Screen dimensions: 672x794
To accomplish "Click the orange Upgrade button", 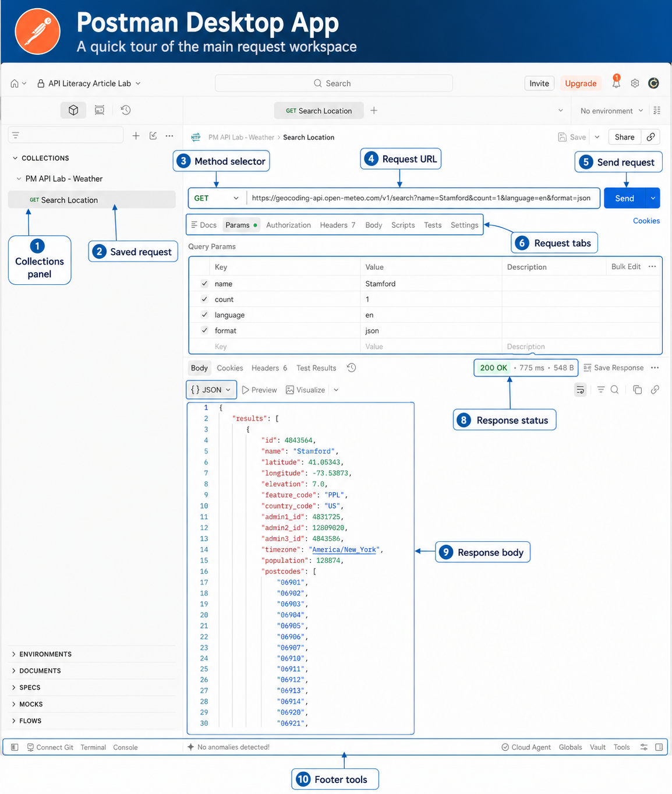I will [x=581, y=83].
